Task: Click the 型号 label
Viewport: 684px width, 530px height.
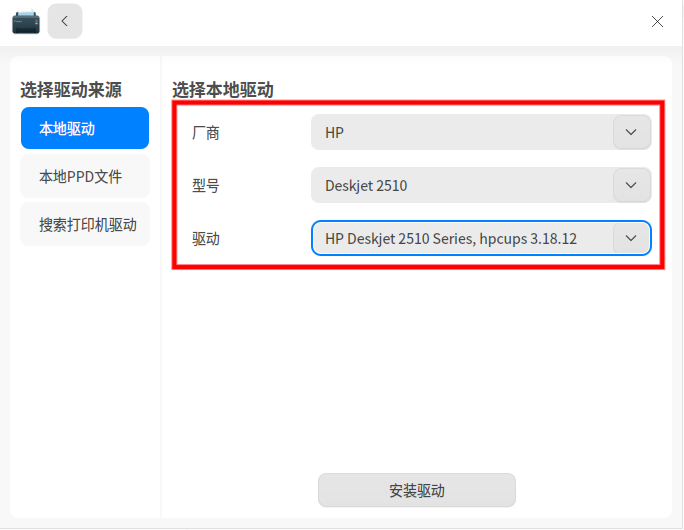Action: pyautogui.click(x=205, y=186)
